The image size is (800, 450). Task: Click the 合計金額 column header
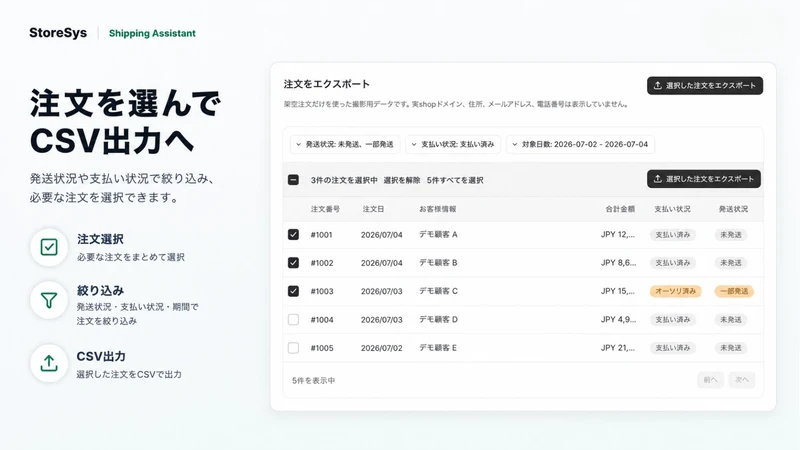[620, 209]
